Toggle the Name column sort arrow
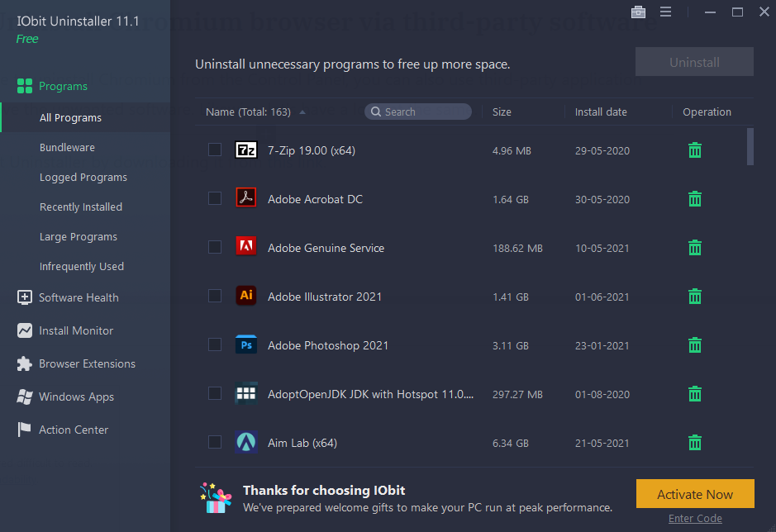Viewport: 776px width, 532px height. pos(301,111)
